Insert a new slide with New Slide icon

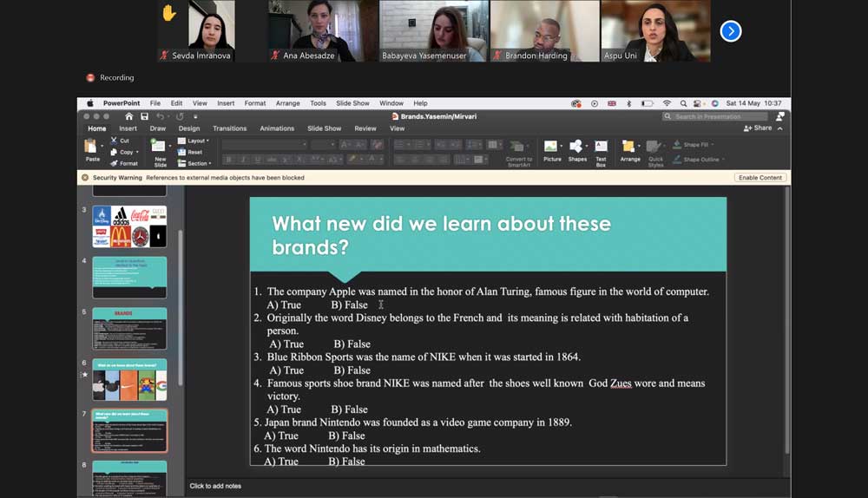pyautogui.click(x=160, y=147)
